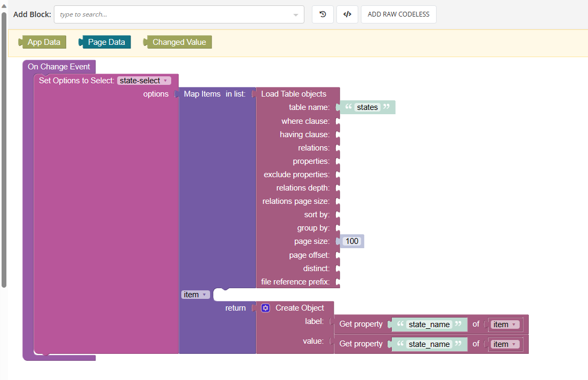Screen dimensions: 588x380
Task: Select the Changed Value puzzle block
Action: tap(180, 41)
